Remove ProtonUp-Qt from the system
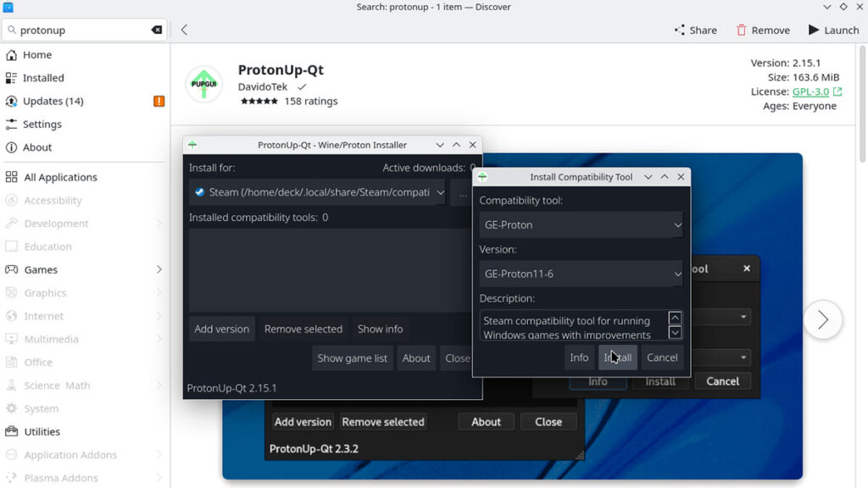Viewport: 868px width, 488px height. [763, 30]
